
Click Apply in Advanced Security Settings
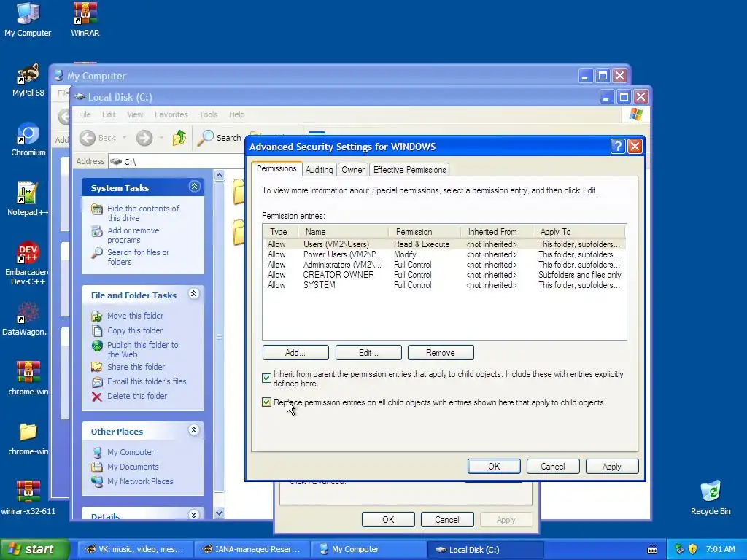coord(612,467)
